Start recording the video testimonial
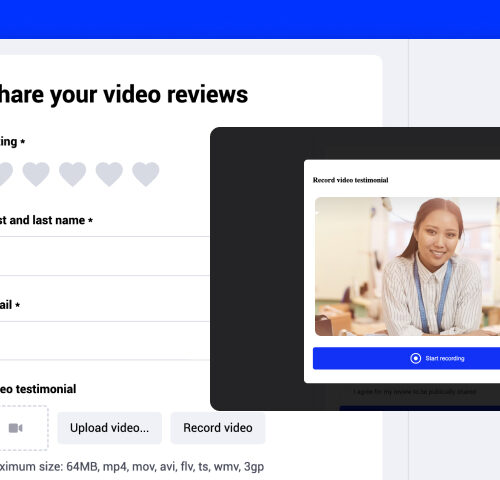Image resolution: width=500 pixels, height=480 pixels. pyautogui.click(x=406, y=358)
